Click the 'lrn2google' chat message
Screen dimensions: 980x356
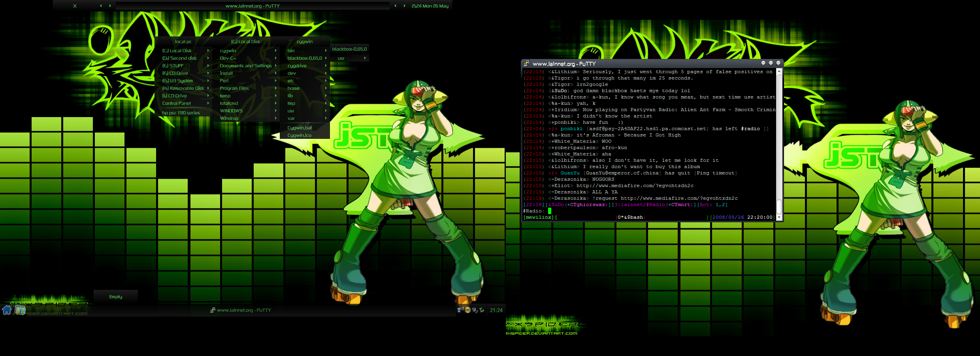pyautogui.click(x=592, y=84)
